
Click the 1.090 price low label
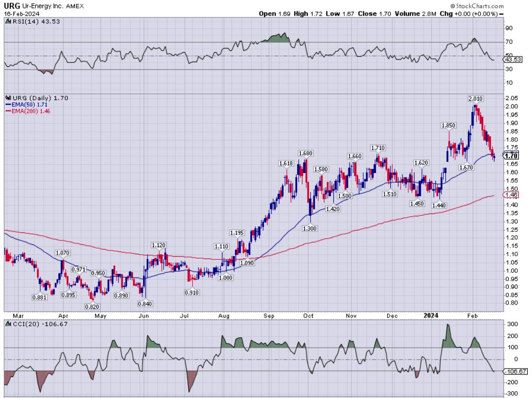click(x=247, y=263)
